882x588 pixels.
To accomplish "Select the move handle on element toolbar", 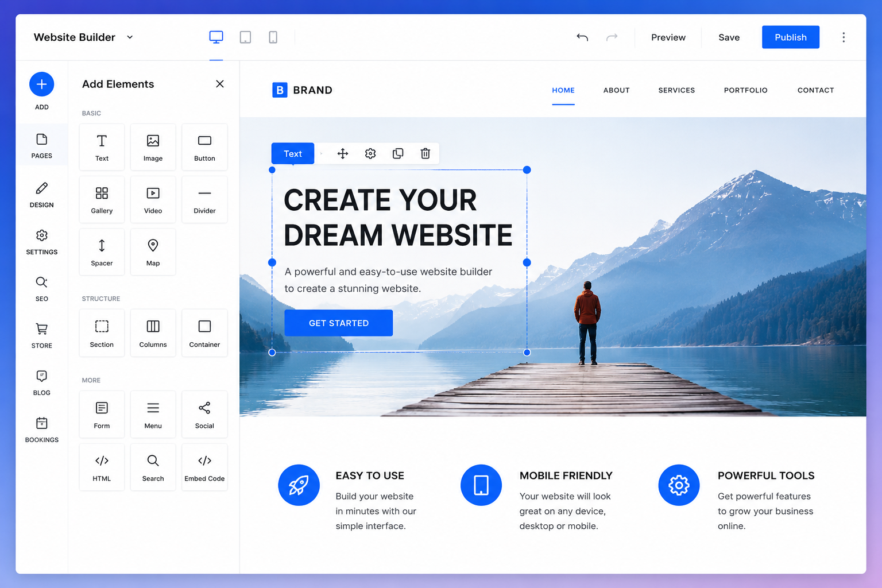I will click(x=343, y=153).
